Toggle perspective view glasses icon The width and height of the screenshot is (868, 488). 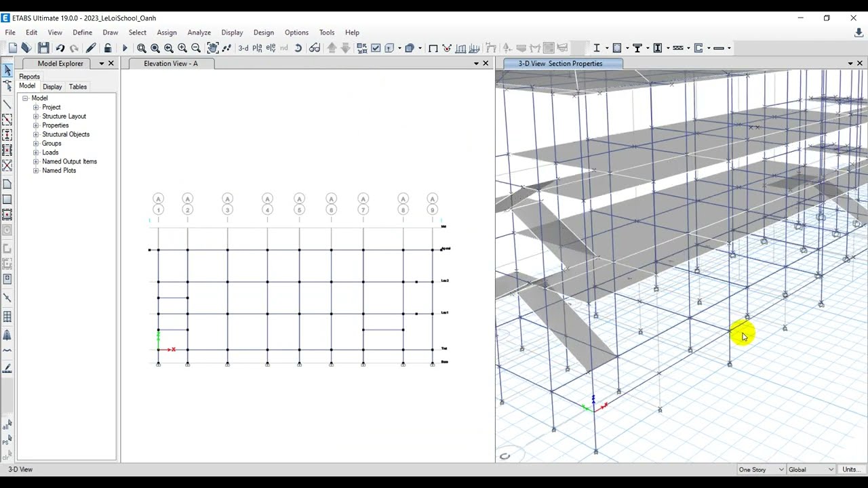click(315, 48)
